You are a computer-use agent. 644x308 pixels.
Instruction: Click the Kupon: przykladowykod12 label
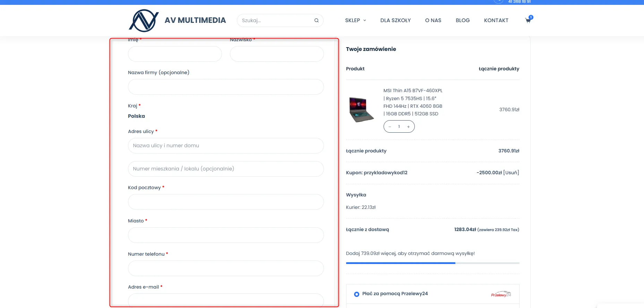(x=377, y=173)
